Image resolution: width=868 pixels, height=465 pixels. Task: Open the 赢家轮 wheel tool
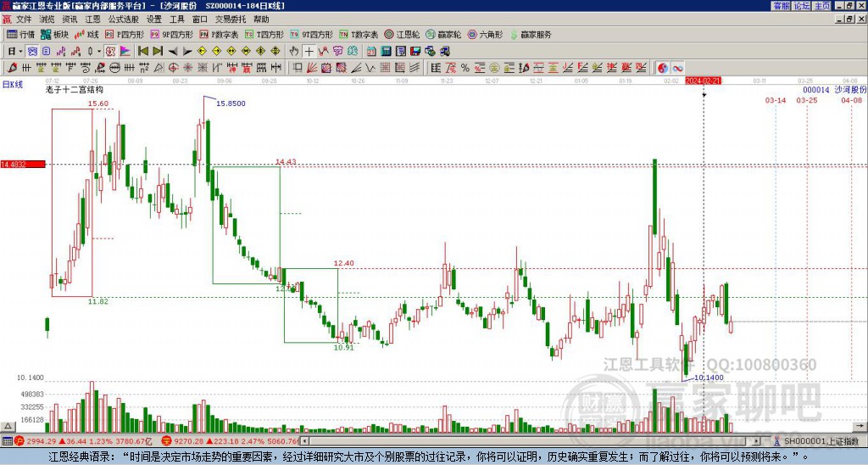pyautogui.click(x=443, y=34)
